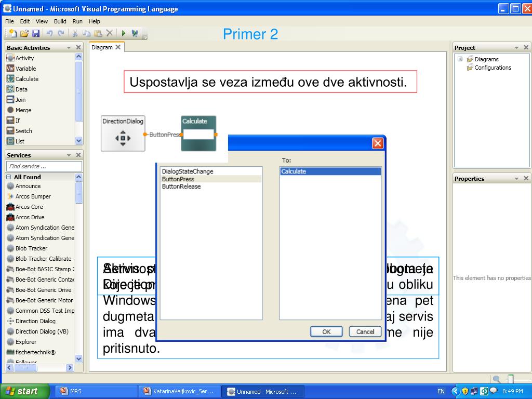
Task: Click the Delete X toolbar icon
Action: (109, 33)
